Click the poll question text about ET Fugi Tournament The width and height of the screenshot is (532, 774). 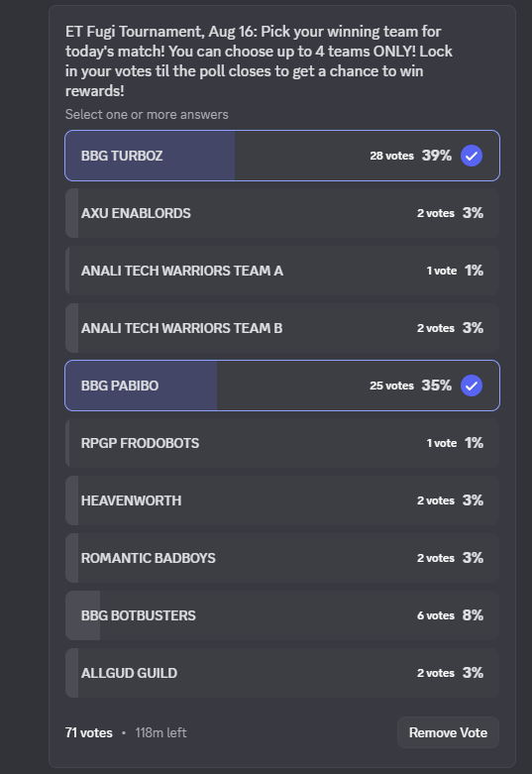click(x=260, y=61)
